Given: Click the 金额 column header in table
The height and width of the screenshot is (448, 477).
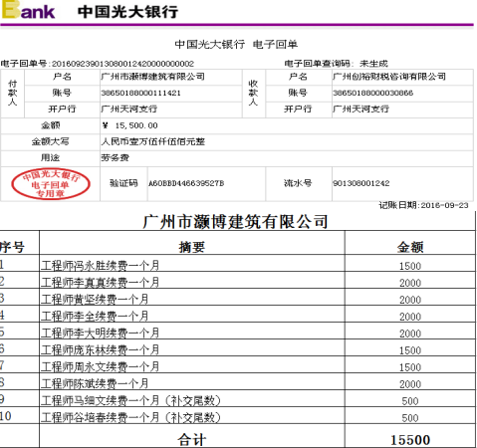Looking at the screenshot, I should pyautogui.click(x=410, y=247).
